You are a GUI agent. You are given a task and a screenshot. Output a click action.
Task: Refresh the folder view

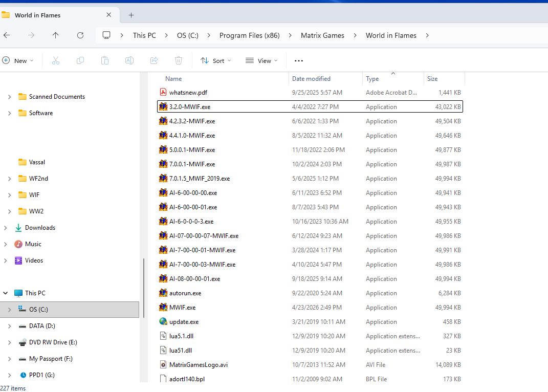(80, 35)
